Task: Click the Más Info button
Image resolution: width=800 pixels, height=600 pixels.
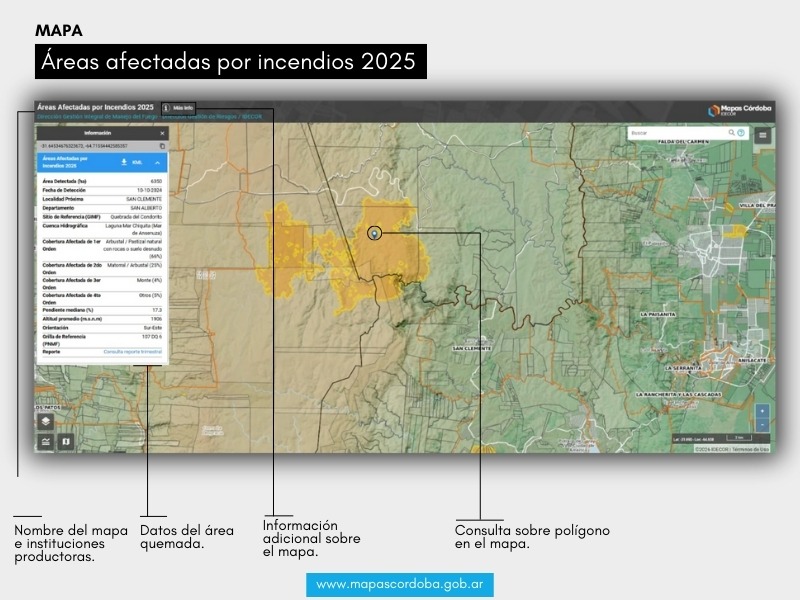Action: (178, 107)
